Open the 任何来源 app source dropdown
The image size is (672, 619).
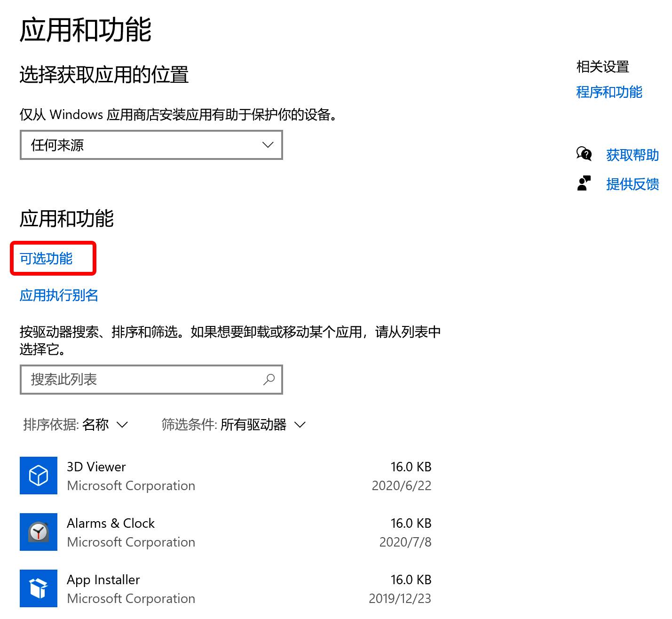coord(151,145)
